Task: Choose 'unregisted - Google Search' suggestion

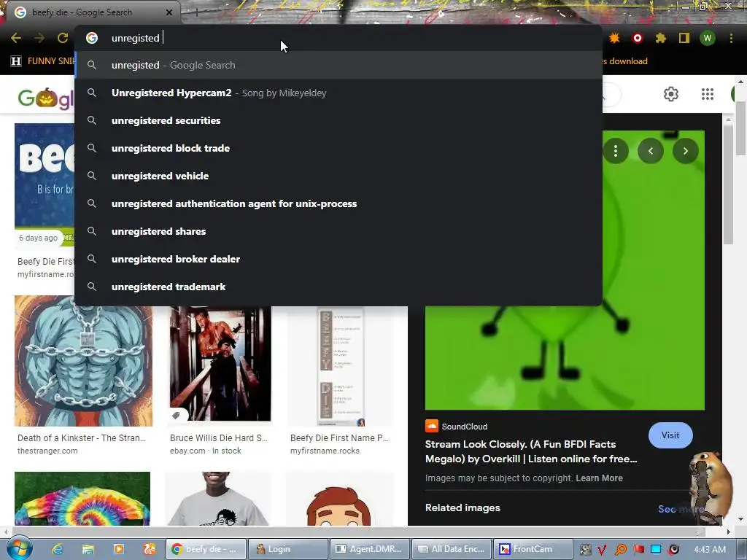Action: pos(338,65)
